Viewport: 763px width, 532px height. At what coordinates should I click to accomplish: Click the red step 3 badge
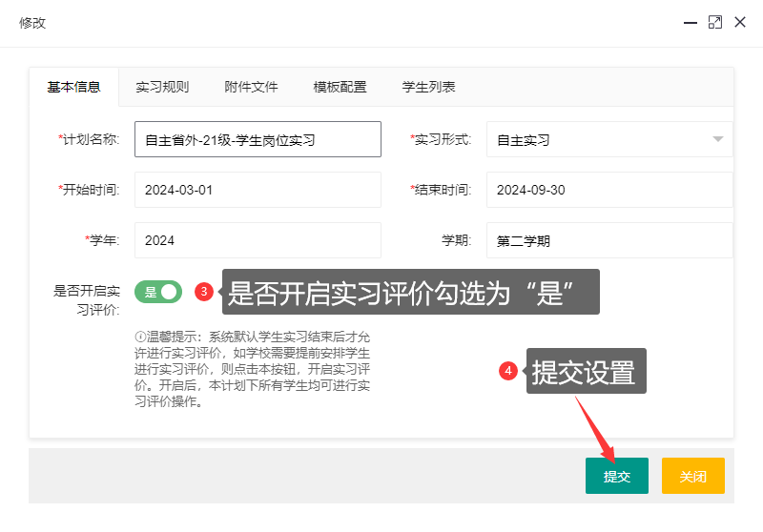(x=203, y=292)
